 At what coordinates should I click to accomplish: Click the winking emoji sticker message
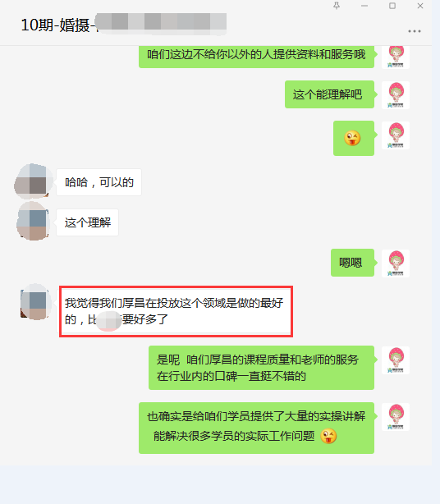click(x=354, y=138)
